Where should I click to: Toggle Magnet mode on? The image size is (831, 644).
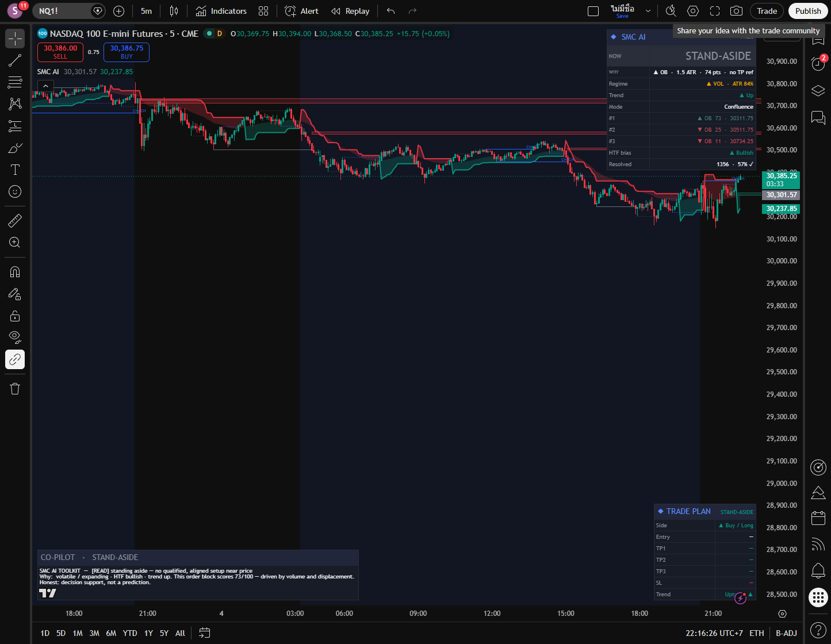(15, 272)
